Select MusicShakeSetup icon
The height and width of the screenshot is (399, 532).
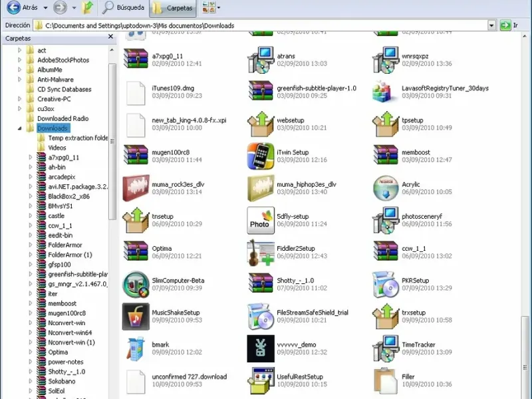[x=136, y=317]
